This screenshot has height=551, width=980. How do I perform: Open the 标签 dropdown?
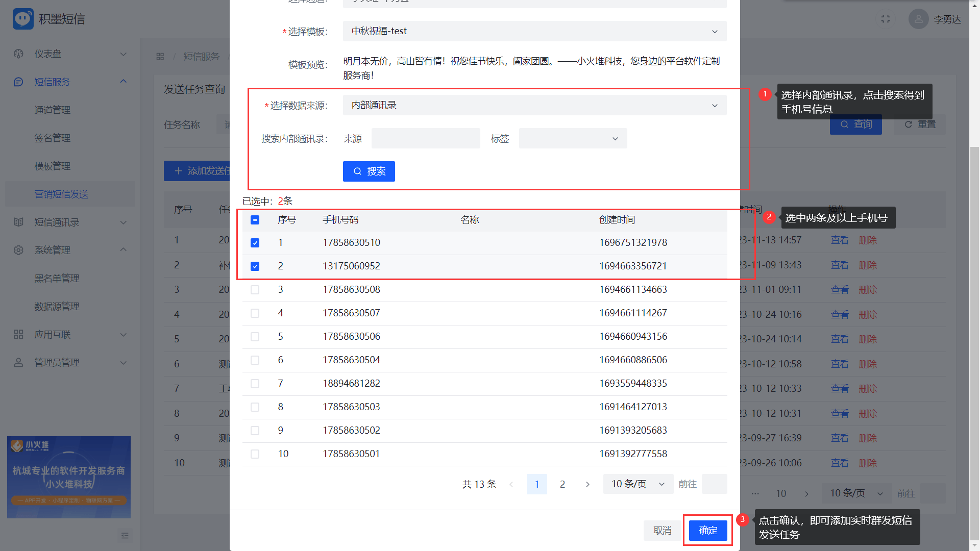pos(573,139)
